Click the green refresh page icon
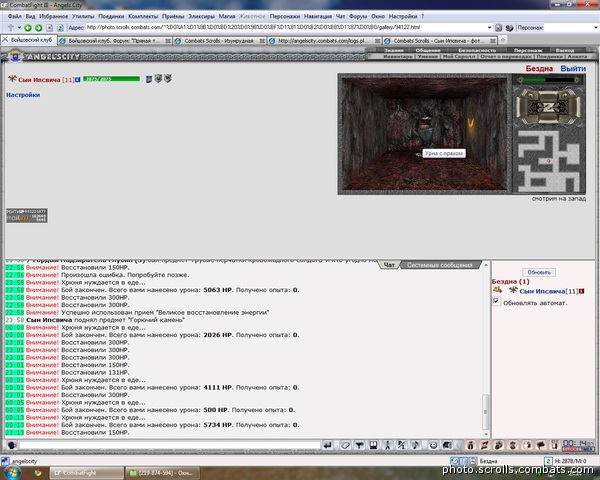Screen dimensions: 600x480 pos(60,28)
